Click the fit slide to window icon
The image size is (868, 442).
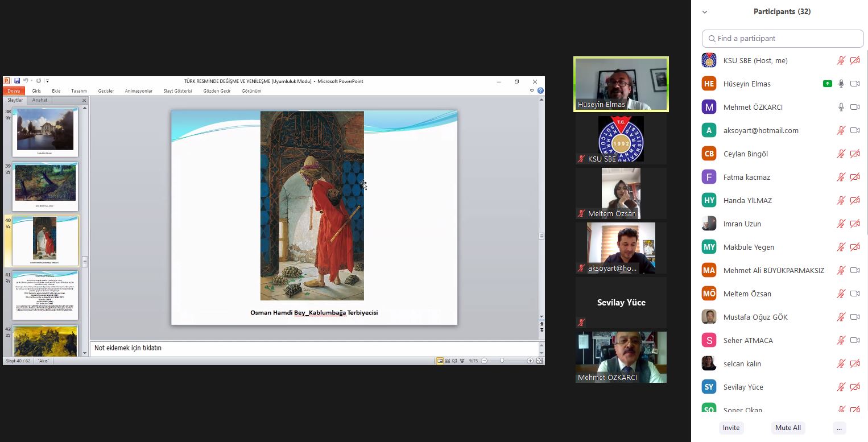pos(539,361)
